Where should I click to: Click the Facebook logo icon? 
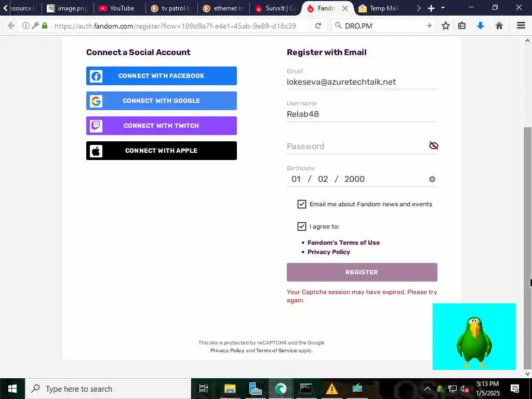(96, 76)
